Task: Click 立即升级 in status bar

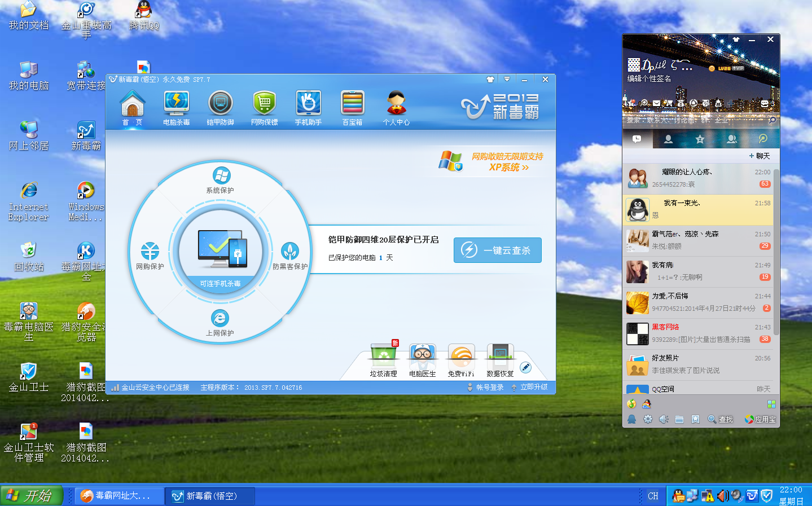Action: point(529,388)
